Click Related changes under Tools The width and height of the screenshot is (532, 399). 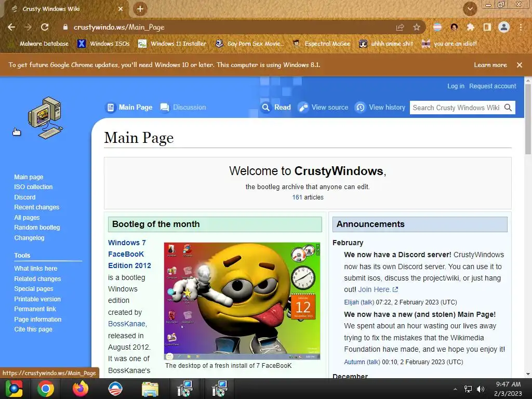[x=37, y=278]
